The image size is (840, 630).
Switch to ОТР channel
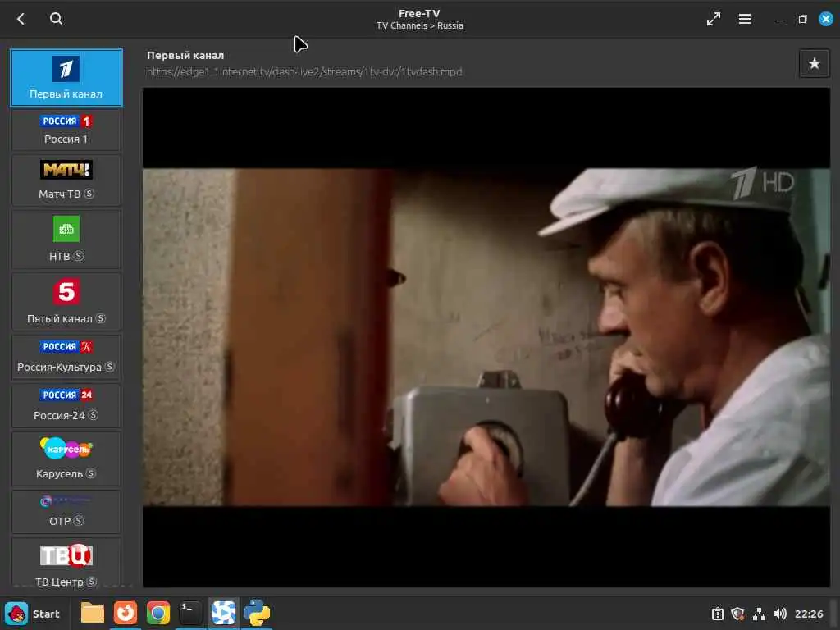coord(66,512)
